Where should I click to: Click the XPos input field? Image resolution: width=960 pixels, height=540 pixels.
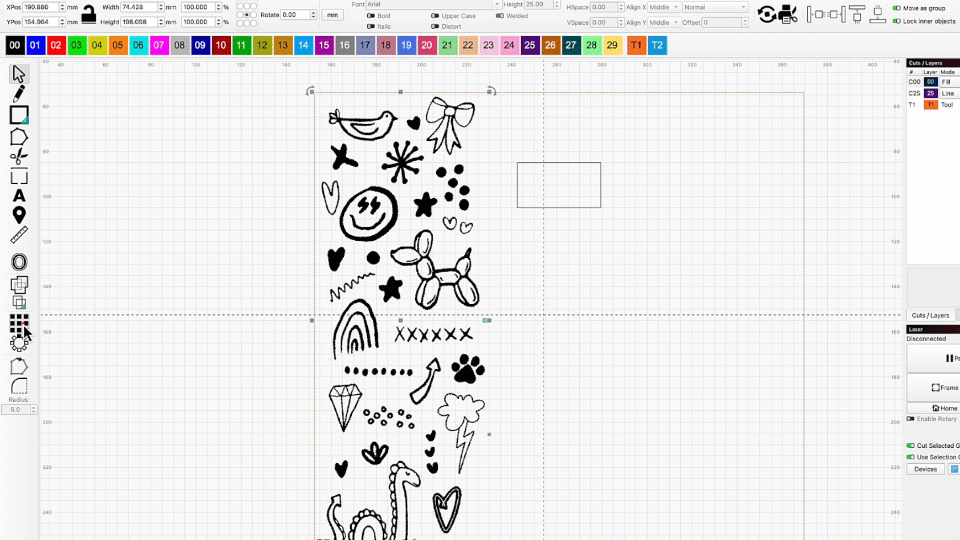point(41,7)
